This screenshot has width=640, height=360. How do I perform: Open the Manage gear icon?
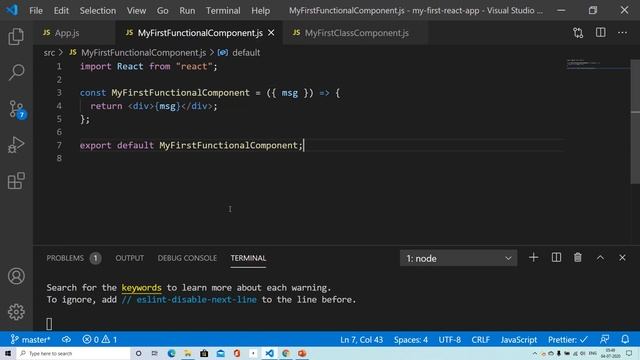16,312
